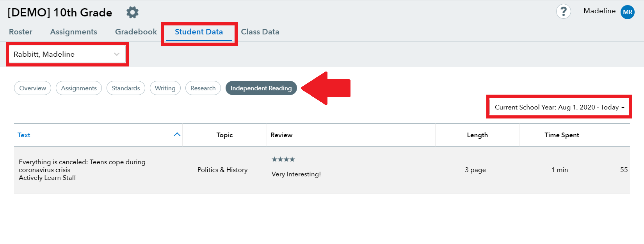Open the Gradebook tab
Image resolution: width=644 pixels, height=244 pixels.
point(136,32)
